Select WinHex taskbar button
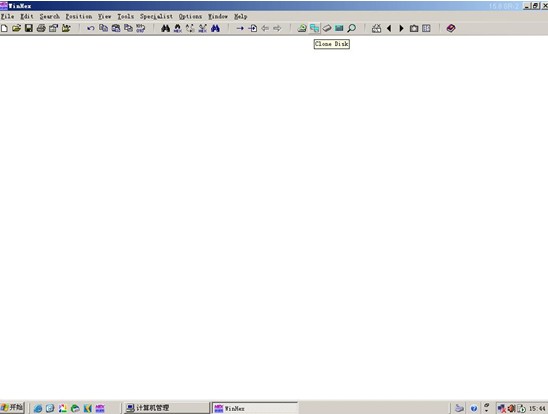 [255, 408]
